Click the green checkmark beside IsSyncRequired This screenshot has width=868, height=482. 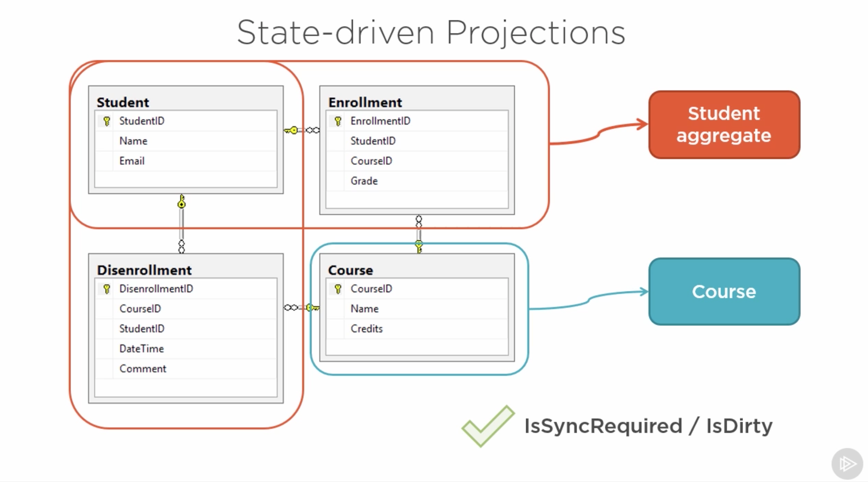[x=488, y=426]
